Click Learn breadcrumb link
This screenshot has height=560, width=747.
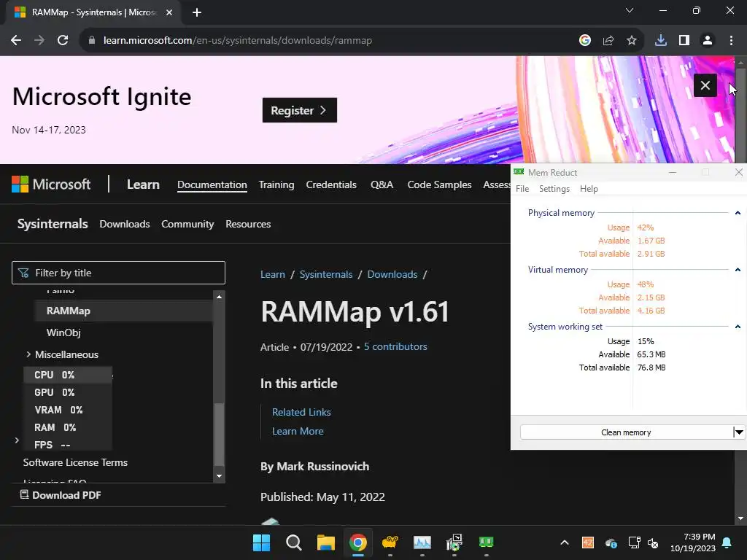click(273, 274)
